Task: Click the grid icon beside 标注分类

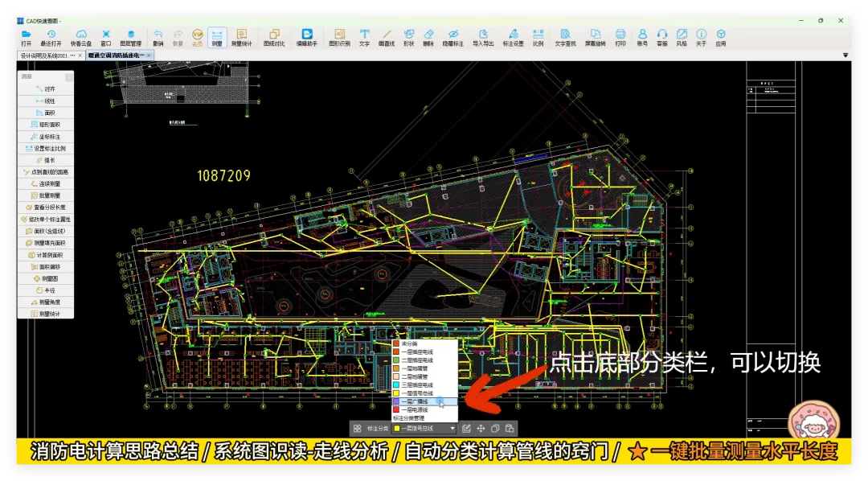Action: (x=357, y=429)
